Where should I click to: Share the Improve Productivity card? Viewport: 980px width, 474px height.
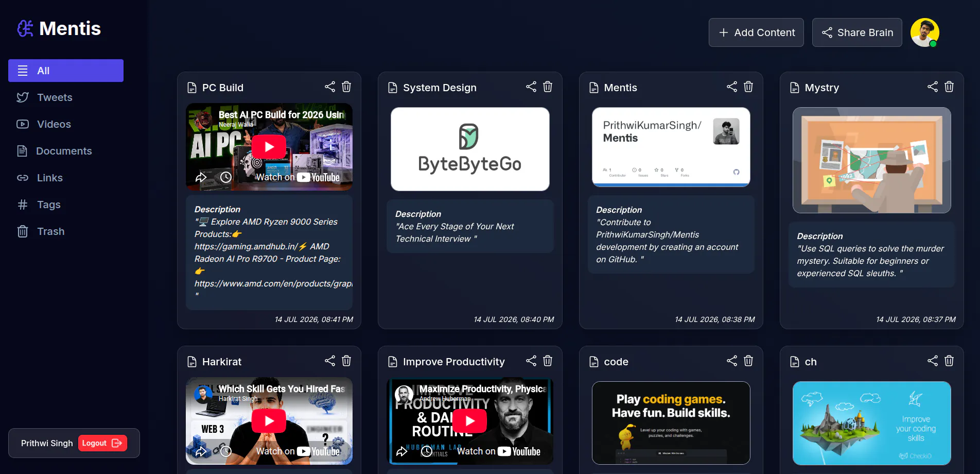pos(531,361)
